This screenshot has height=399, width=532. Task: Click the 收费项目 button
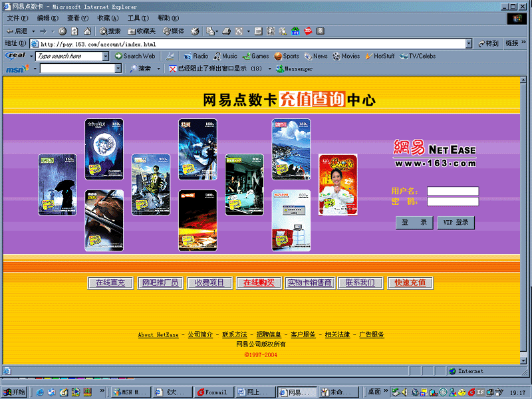[209, 283]
